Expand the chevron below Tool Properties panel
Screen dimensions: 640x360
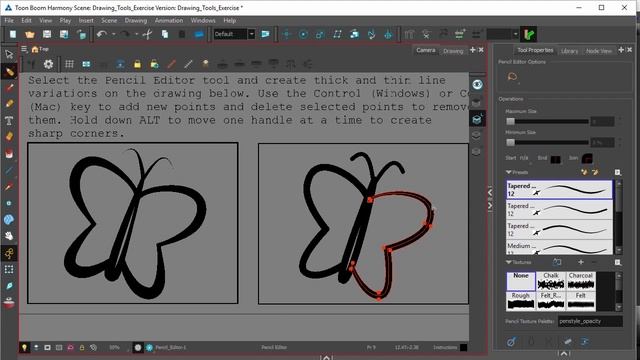(564, 353)
